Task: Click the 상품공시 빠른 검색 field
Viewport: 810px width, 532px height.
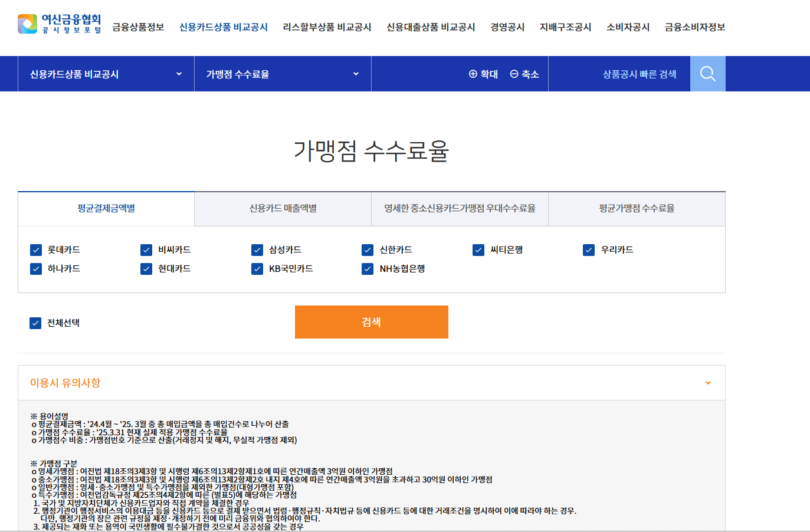Action: [x=619, y=74]
